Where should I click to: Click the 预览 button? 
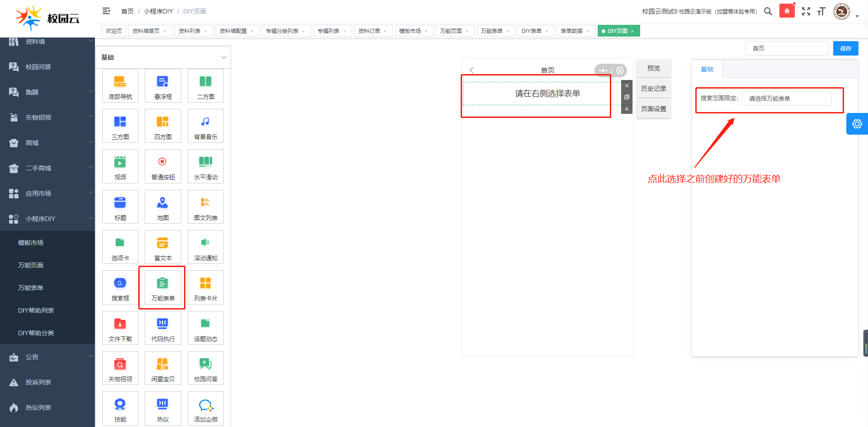[x=653, y=68]
